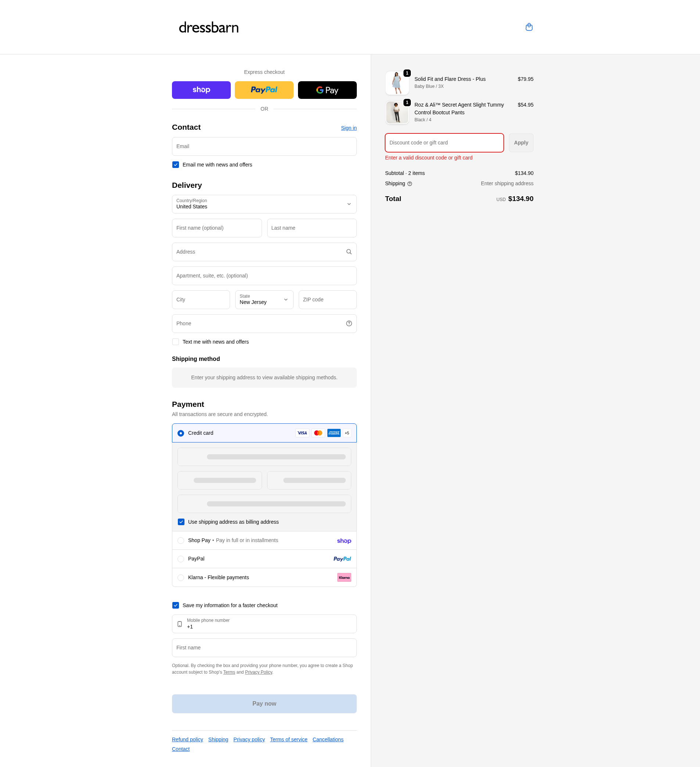The image size is (700, 767).
Task: Enable Text me with news and offers
Action: pos(176,342)
